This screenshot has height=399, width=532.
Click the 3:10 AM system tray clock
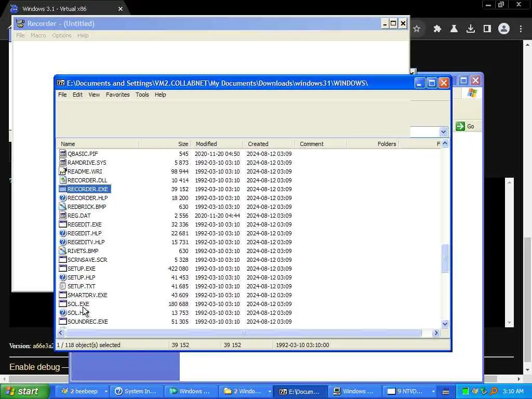click(x=513, y=391)
